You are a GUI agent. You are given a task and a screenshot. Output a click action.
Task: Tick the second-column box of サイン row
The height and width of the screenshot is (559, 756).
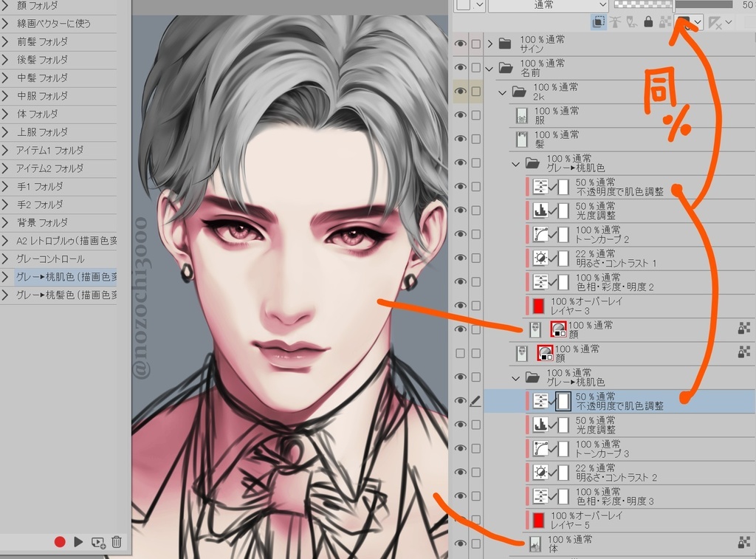pyautogui.click(x=476, y=44)
